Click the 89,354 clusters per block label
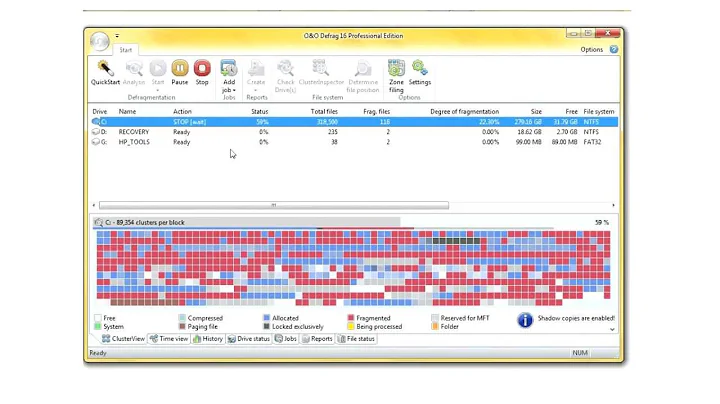The width and height of the screenshot is (720, 404). [151, 222]
